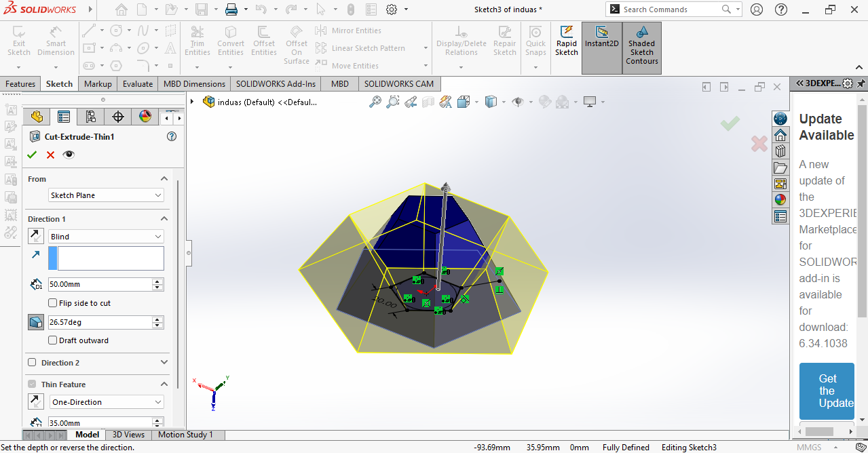
Task: Expand the Direction 2 section
Action: click(x=164, y=363)
